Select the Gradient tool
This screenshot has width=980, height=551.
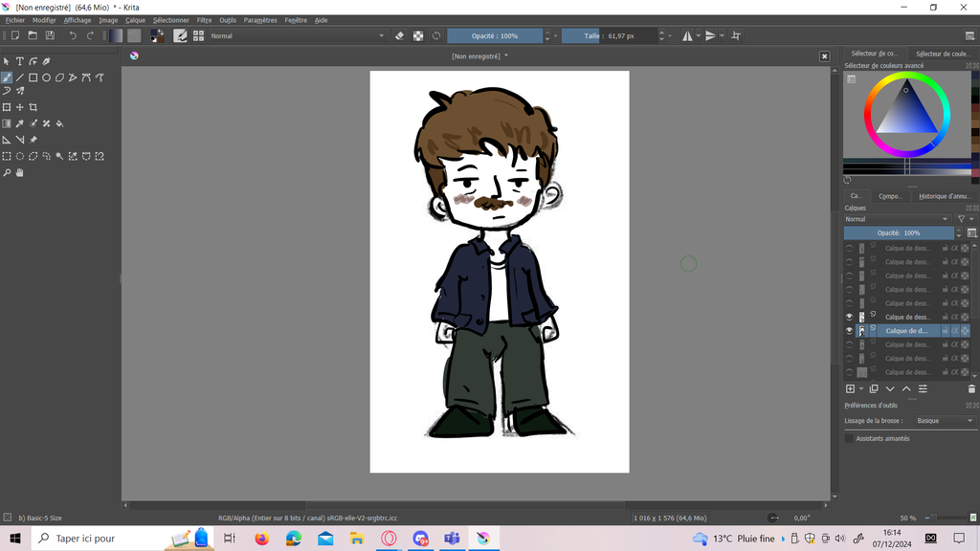point(7,123)
